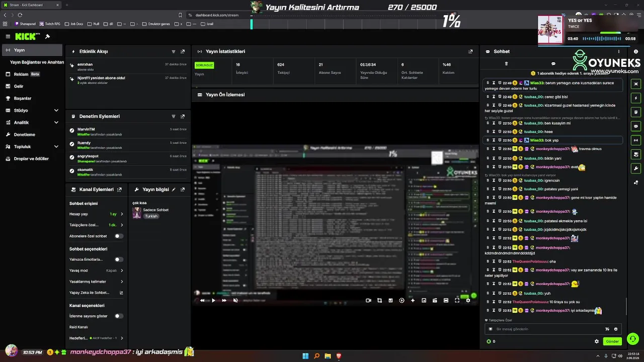This screenshot has width=644, height=362.
Task: Open Yavaş mod setting
Action: pyautogui.click(x=96, y=270)
